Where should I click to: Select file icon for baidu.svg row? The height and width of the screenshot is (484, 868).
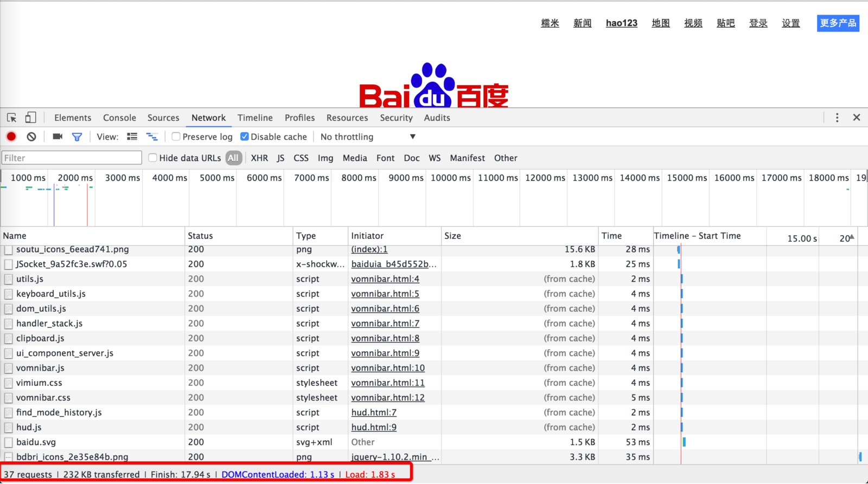8,442
